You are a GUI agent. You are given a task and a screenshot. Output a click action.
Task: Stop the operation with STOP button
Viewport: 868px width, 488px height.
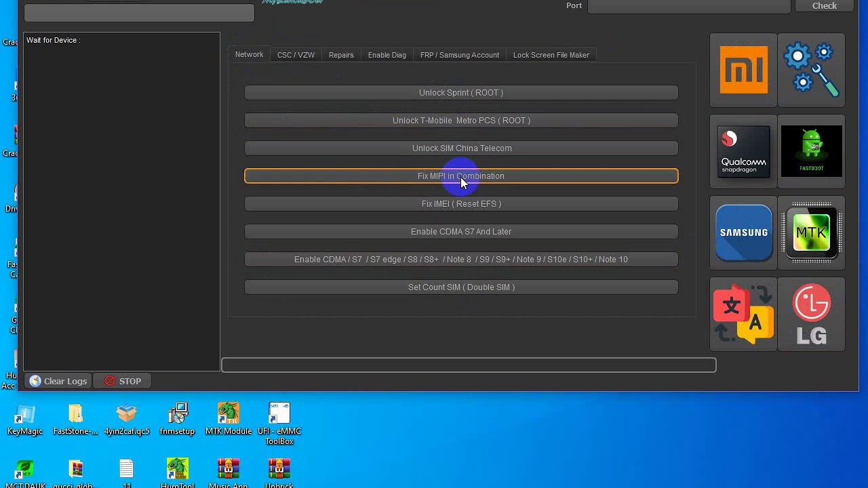tap(123, 381)
